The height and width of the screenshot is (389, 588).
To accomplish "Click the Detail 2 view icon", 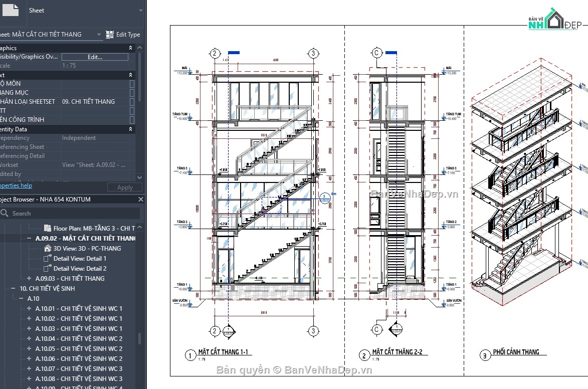I will click(x=48, y=268).
